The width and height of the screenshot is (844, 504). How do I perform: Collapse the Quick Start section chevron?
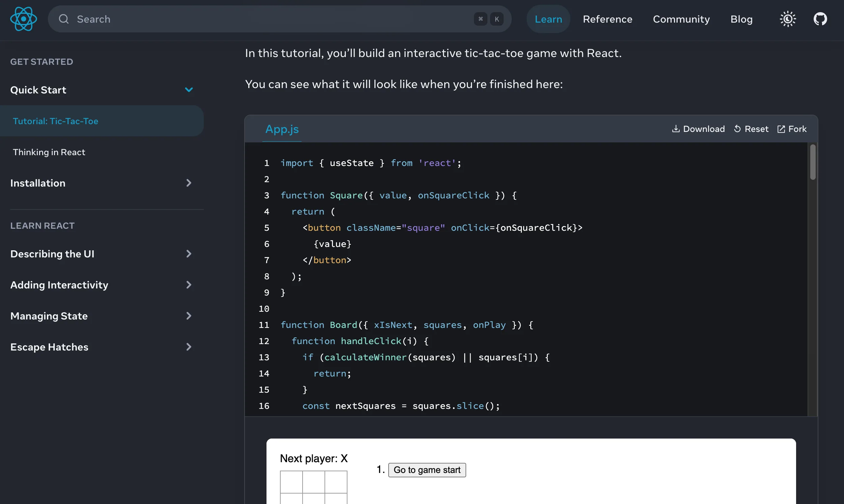click(189, 90)
